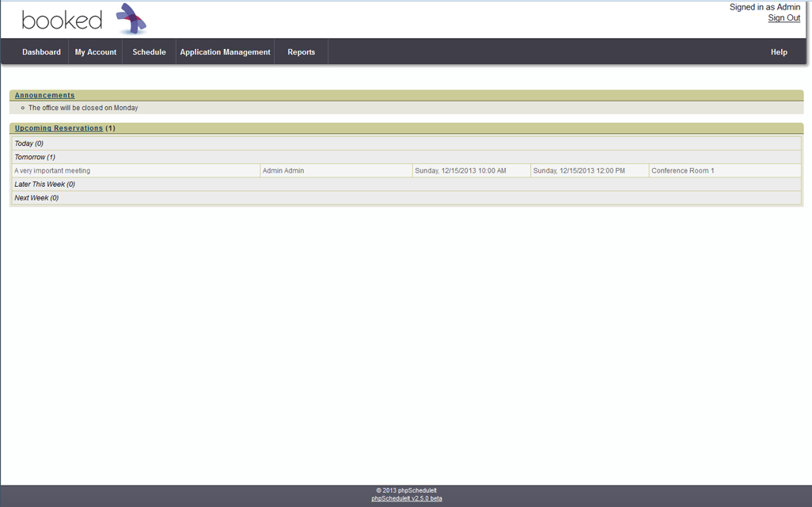This screenshot has height=507, width=812.
Task: Open the My Account menu
Action: (96, 52)
